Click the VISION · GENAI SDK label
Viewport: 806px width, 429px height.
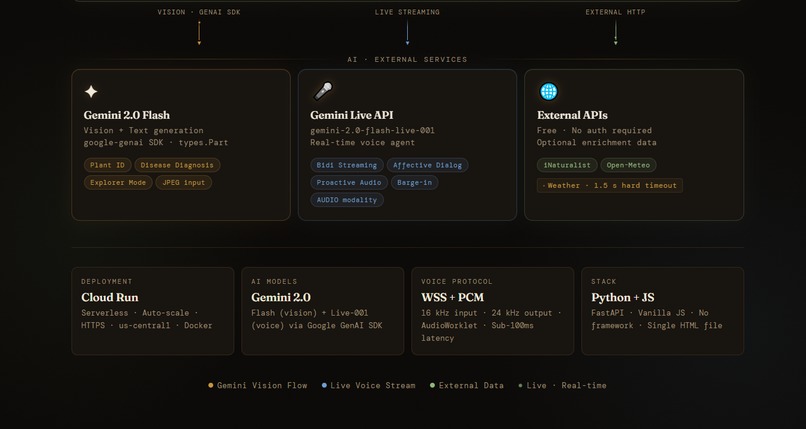199,12
